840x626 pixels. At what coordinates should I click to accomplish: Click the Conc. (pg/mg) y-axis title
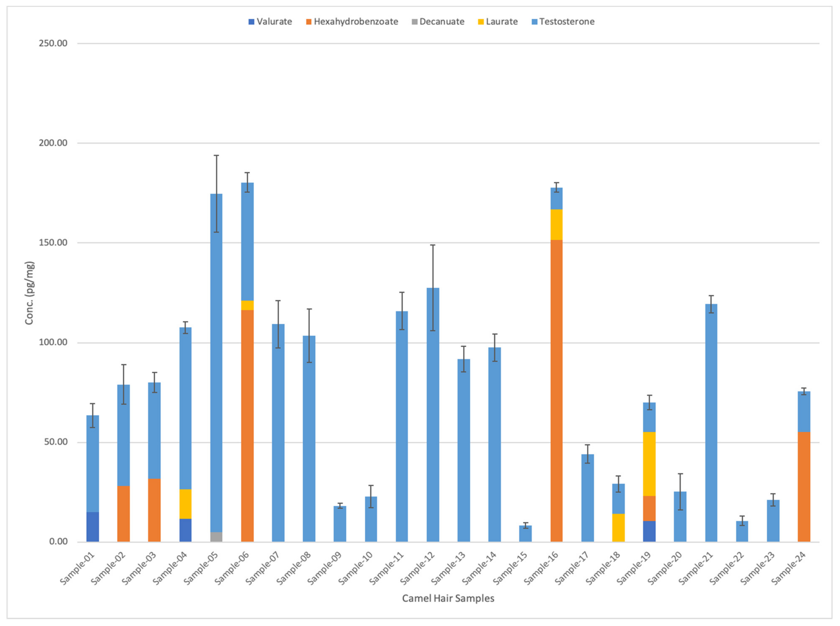(29, 292)
